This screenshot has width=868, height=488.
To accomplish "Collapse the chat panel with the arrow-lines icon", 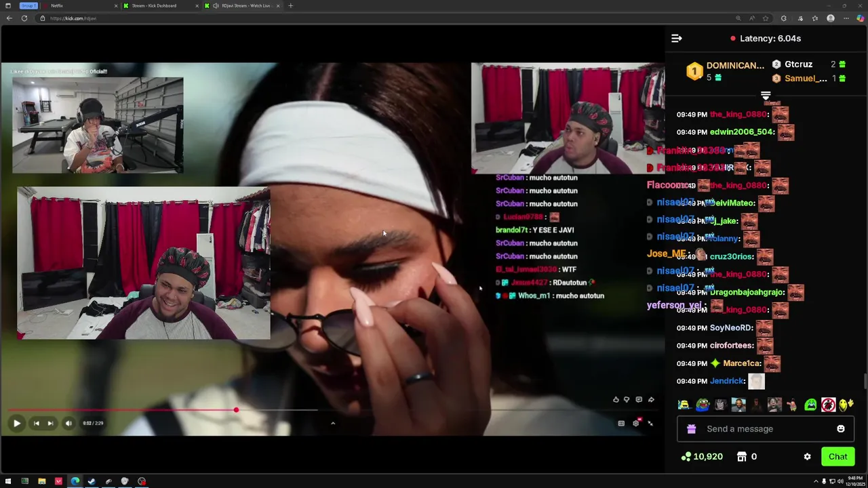I will point(676,39).
